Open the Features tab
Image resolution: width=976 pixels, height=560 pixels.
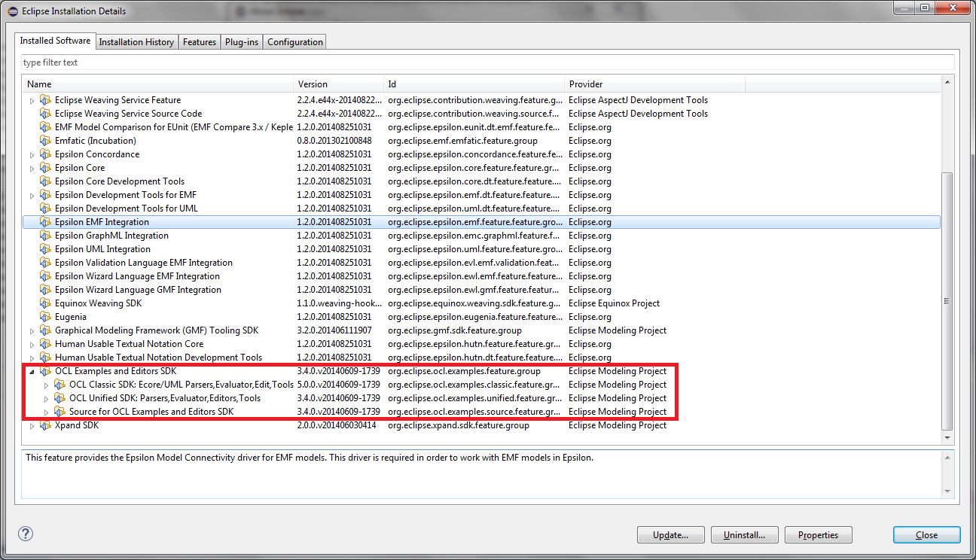[200, 42]
